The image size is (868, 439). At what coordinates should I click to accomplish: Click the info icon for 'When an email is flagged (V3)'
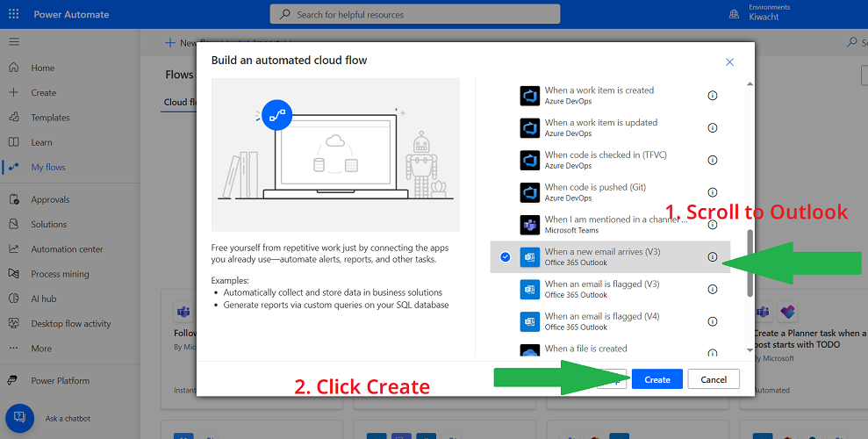pyautogui.click(x=712, y=289)
